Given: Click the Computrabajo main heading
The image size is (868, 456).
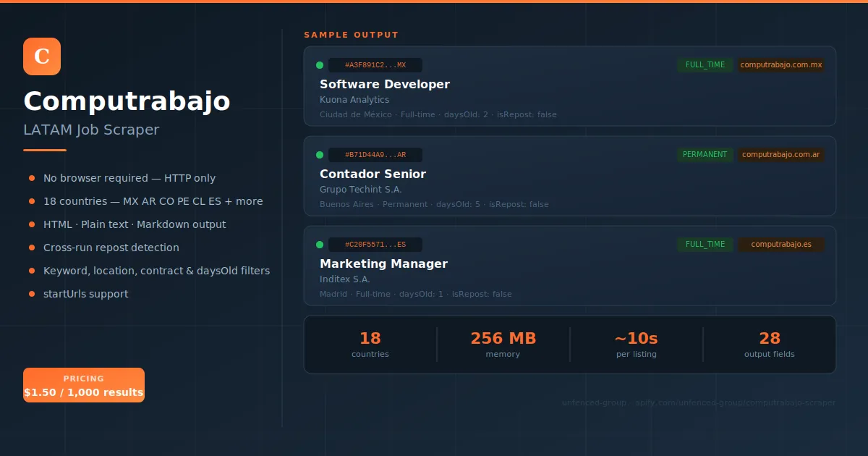Looking at the screenshot, I should pos(127,101).
